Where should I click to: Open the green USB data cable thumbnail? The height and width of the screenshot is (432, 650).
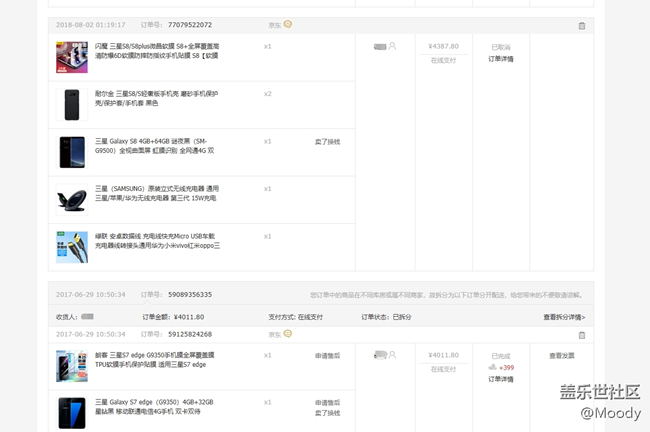coord(71,246)
